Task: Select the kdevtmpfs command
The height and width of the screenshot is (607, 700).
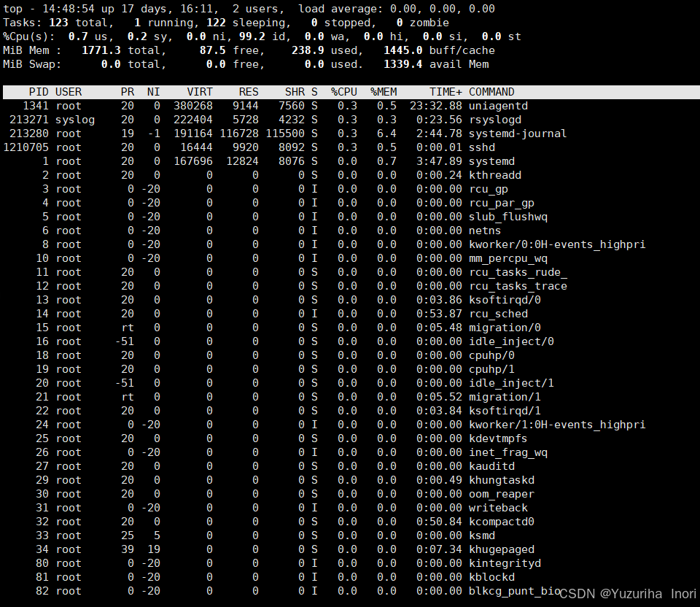Action: 498,438
